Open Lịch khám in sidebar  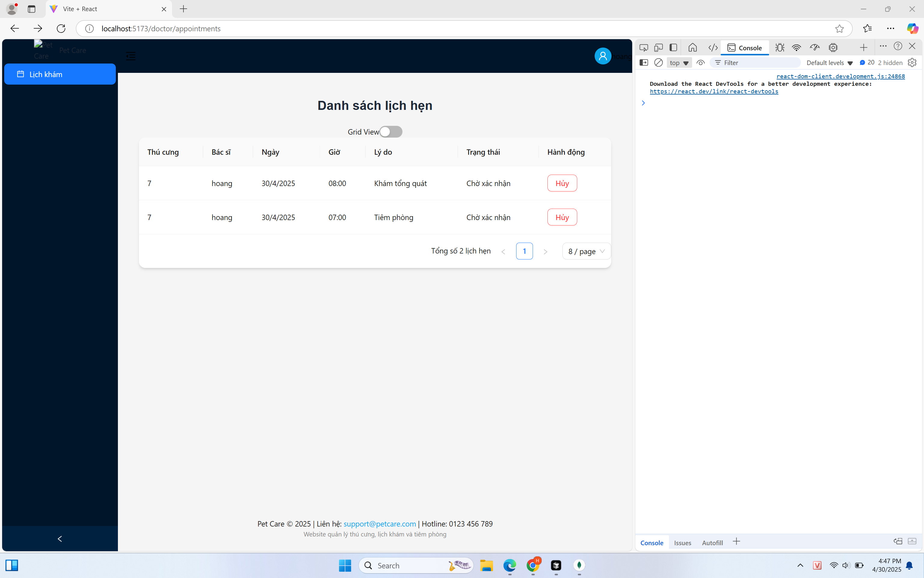[x=60, y=74]
